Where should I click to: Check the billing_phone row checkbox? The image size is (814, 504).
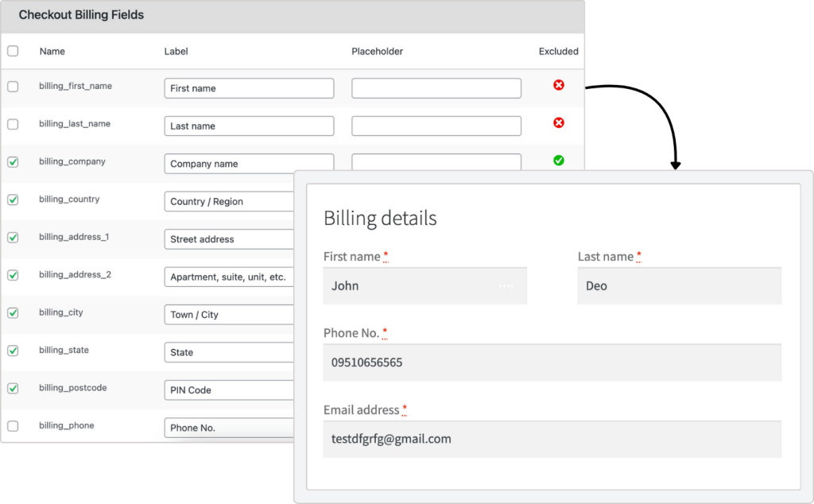tap(13, 426)
